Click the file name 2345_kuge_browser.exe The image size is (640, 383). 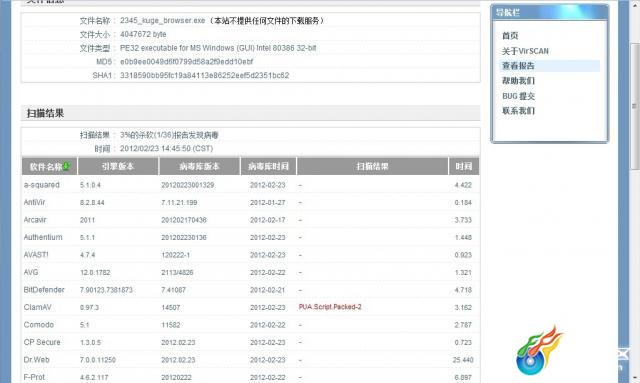click(162, 20)
